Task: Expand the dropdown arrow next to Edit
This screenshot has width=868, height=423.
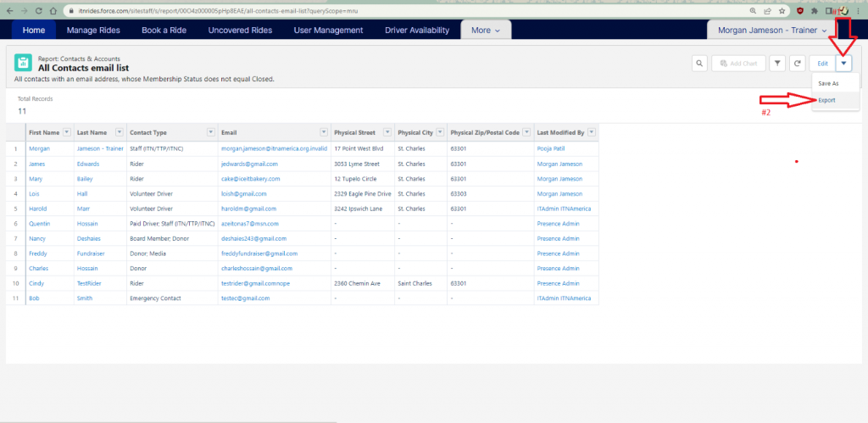Action: (x=844, y=64)
